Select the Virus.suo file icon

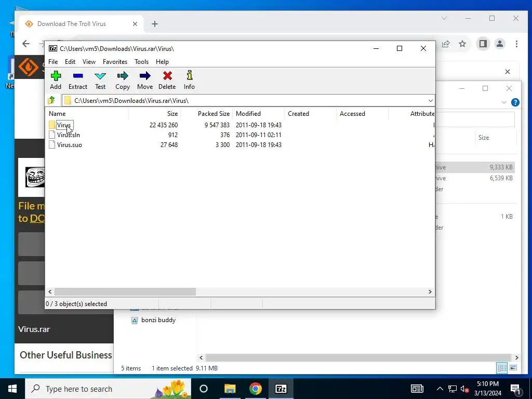point(52,144)
